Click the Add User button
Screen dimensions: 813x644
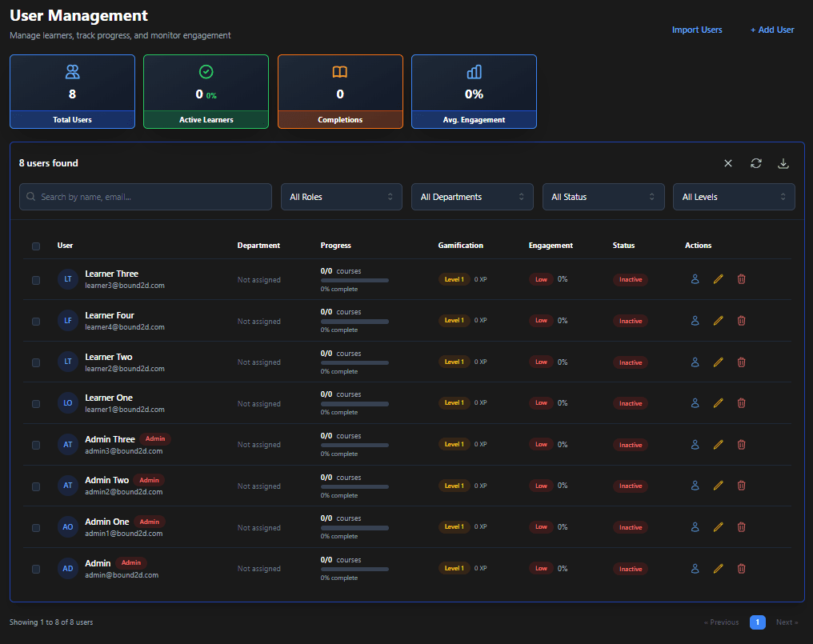tap(772, 30)
